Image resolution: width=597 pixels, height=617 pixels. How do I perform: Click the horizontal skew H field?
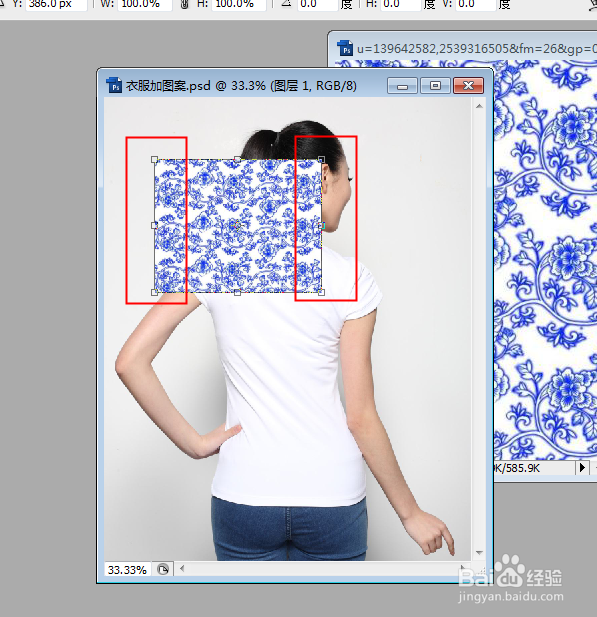pos(401,4)
